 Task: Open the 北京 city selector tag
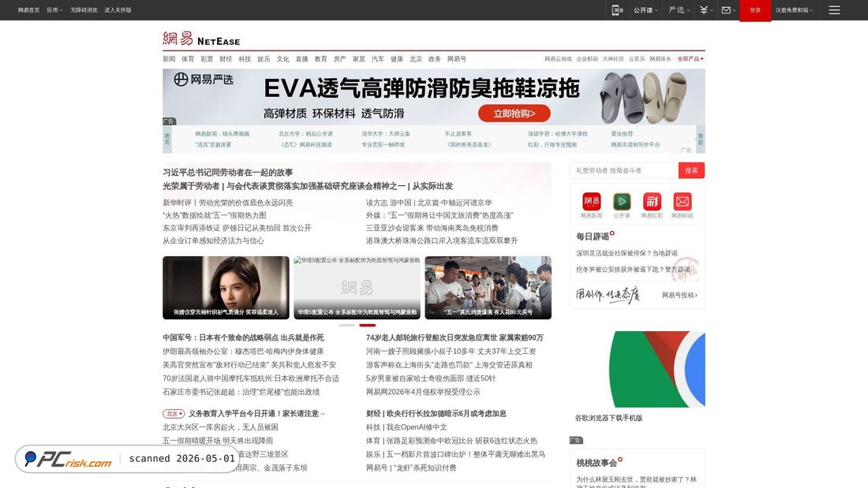point(174,413)
